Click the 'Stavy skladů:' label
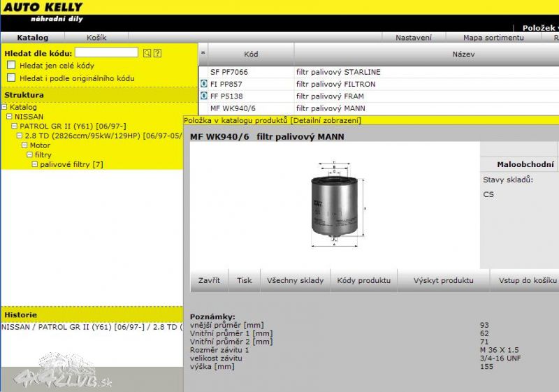The width and height of the screenshot is (559, 392). pyautogui.click(x=508, y=180)
